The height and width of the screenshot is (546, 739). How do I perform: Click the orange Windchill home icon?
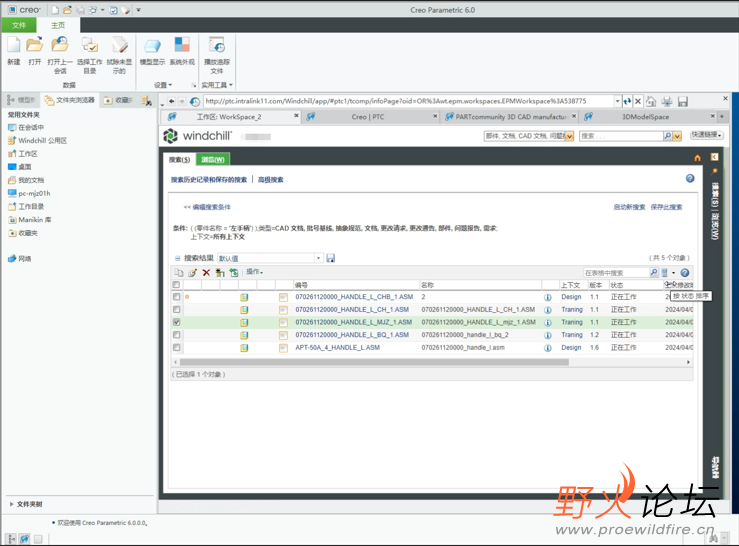698,158
